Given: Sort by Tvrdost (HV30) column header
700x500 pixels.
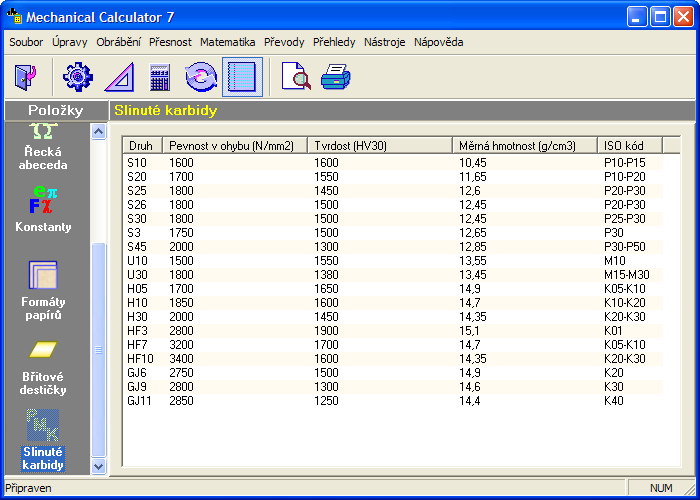Looking at the screenshot, I should point(380,146).
